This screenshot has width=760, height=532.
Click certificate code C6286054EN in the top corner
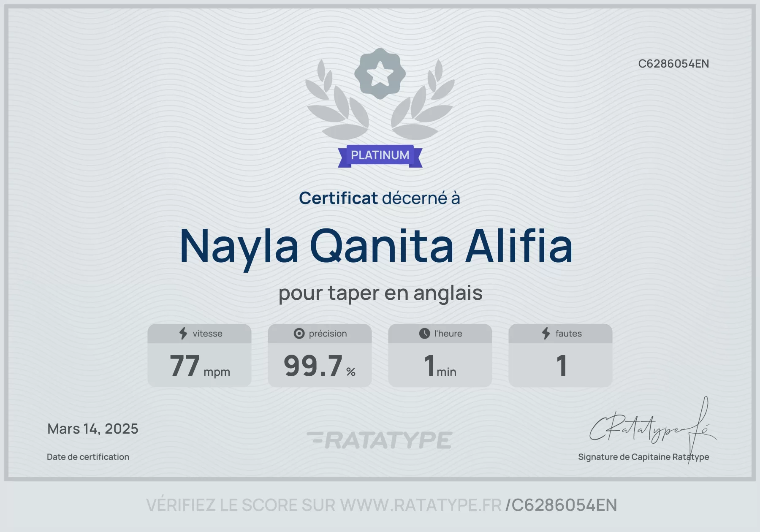click(673, 64)
